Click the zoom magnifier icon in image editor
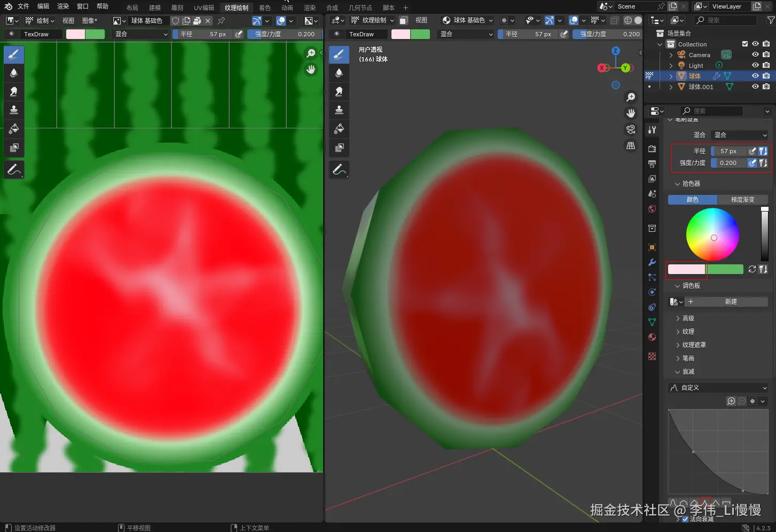 pos(311,53)
